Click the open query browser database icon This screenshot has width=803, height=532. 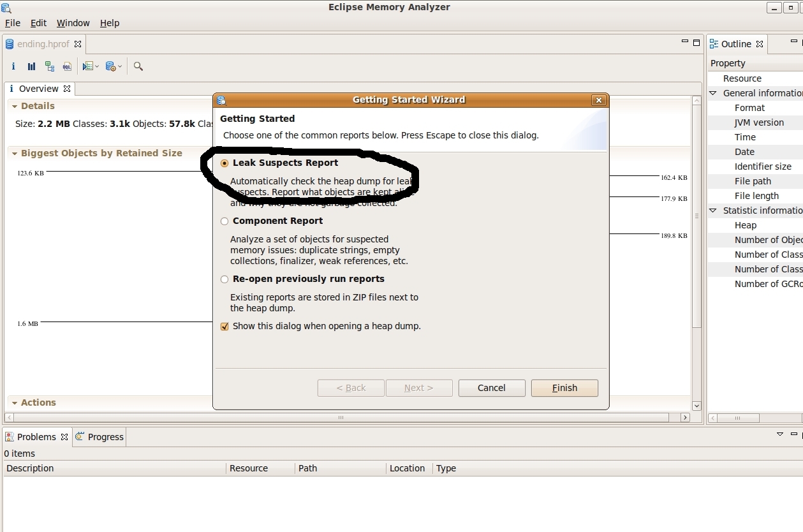pos(110,66)
